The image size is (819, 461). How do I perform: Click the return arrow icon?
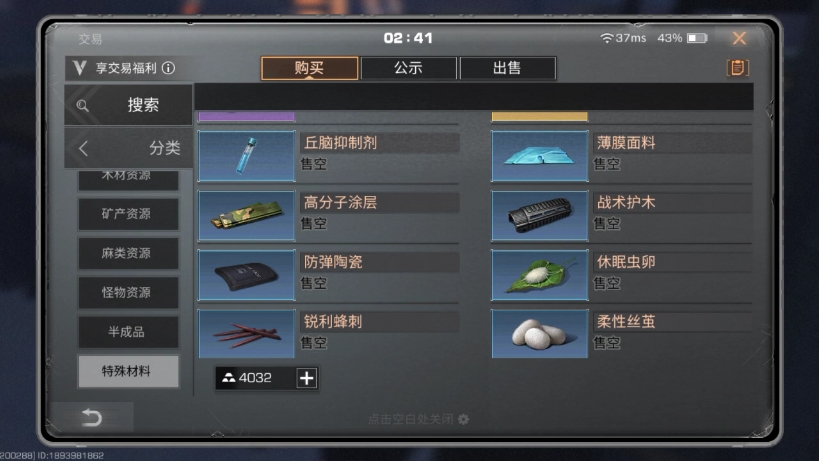[x=92, y=417]
